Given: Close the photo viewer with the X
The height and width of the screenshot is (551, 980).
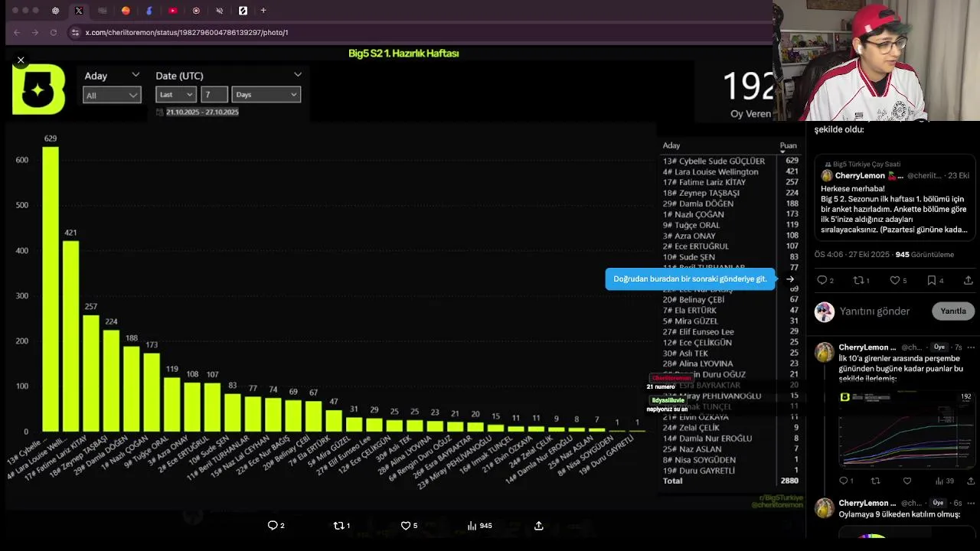Looking at the screenshot, I should pyautogui.click(x=21, y=60).
